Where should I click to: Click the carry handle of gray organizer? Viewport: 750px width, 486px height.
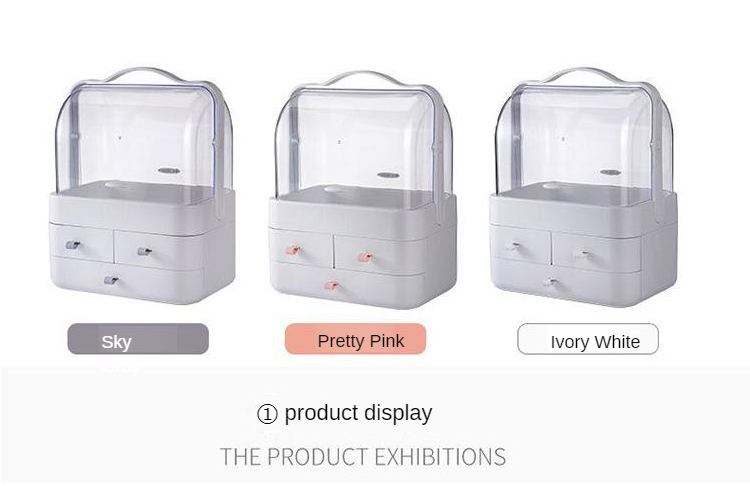click(145, 73)
